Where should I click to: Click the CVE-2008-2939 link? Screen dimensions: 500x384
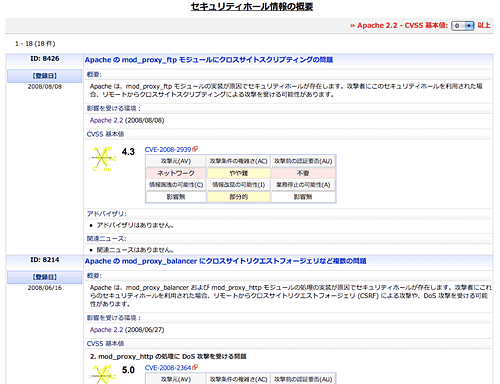coord(168,150)
